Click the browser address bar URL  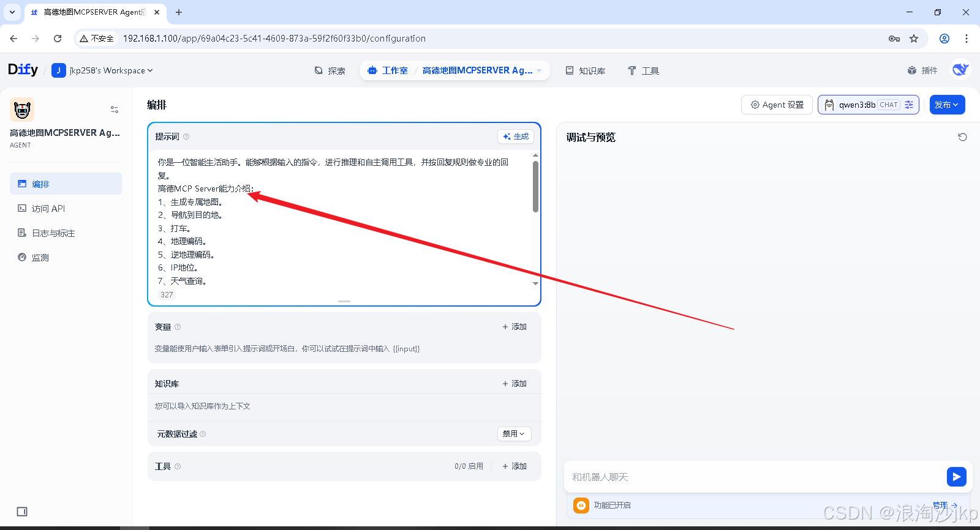click(274, 39)
